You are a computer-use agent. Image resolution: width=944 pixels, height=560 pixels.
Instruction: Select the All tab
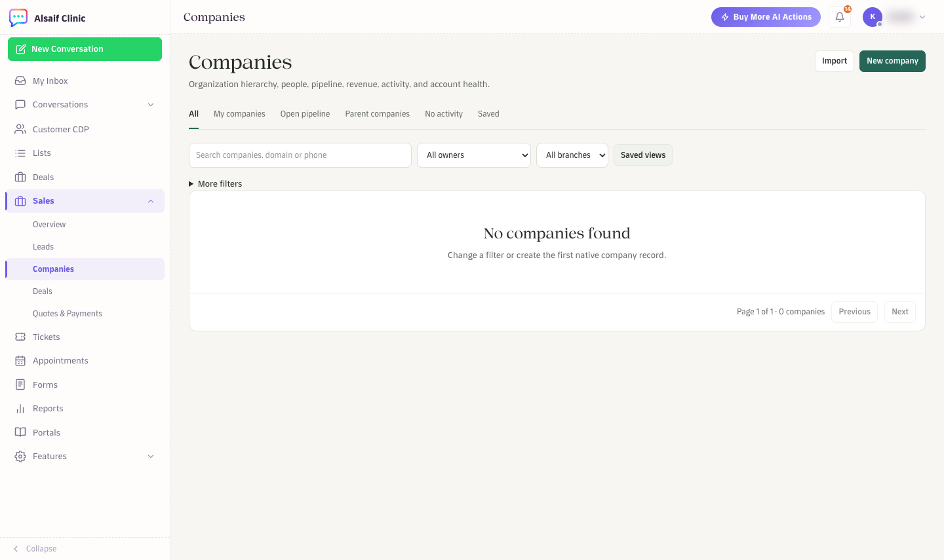194,114
